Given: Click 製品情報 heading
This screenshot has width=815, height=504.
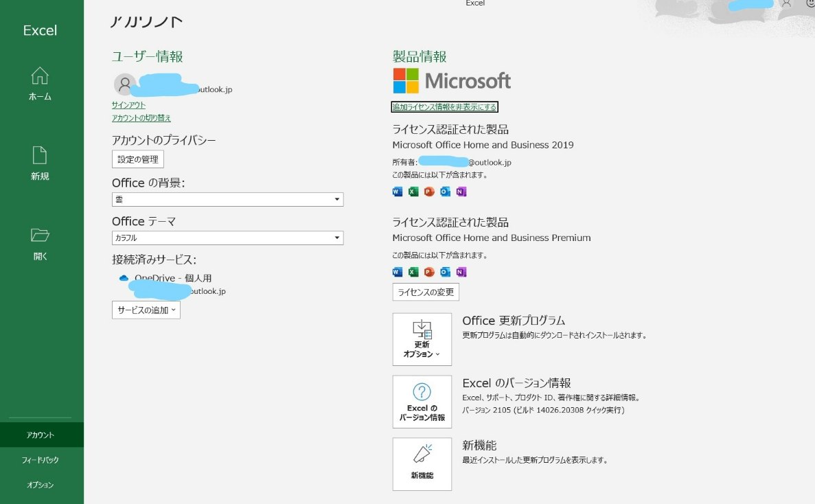Looking at the screenshot, I should (420, 56).
